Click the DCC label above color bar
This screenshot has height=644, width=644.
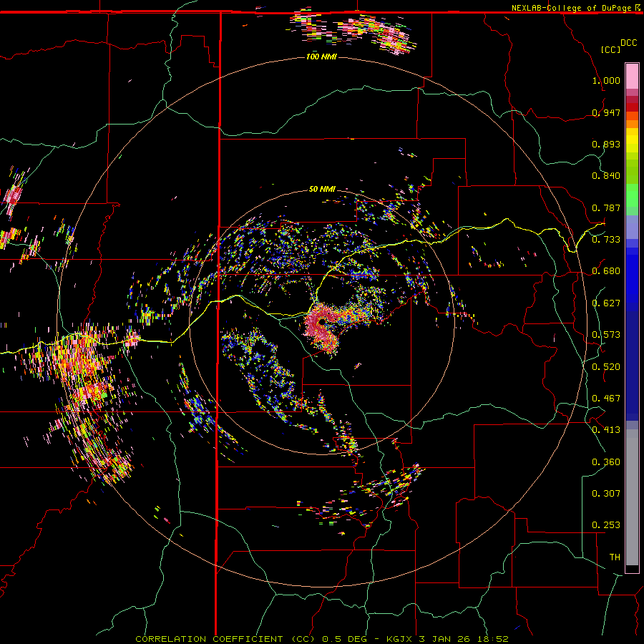click(628, 43)
